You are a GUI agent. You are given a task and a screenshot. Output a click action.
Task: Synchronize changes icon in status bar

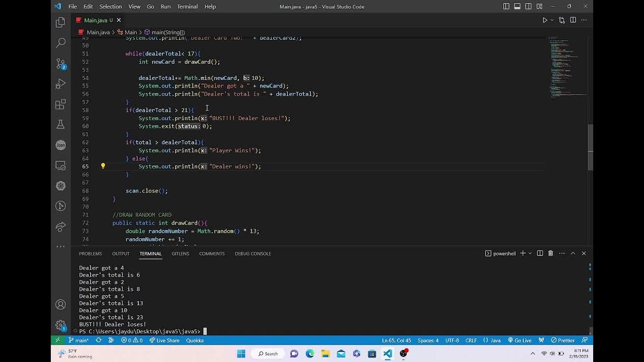(99, 340)
